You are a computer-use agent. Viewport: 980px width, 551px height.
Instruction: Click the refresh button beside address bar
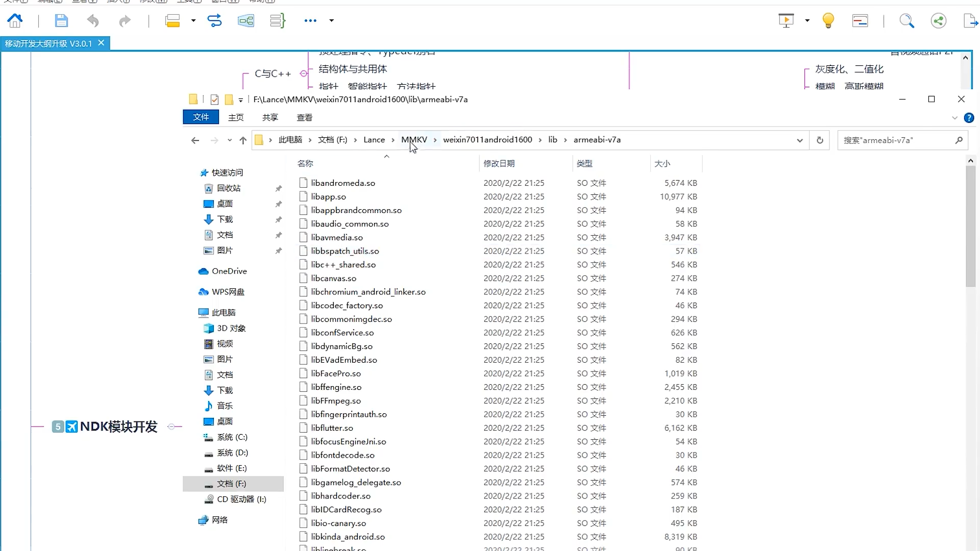(x=820, y=140)
